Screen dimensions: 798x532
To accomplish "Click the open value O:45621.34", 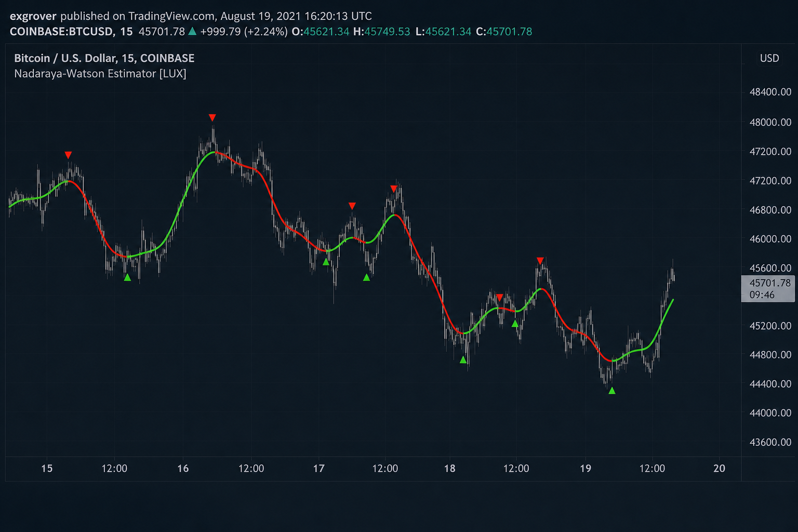I will [321, 32].
